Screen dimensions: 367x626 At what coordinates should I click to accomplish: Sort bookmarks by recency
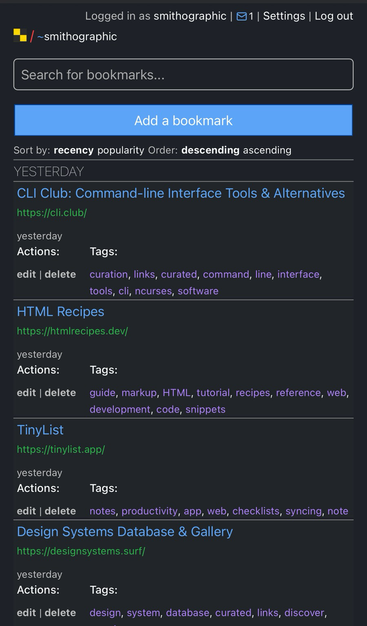click(73, 150)
